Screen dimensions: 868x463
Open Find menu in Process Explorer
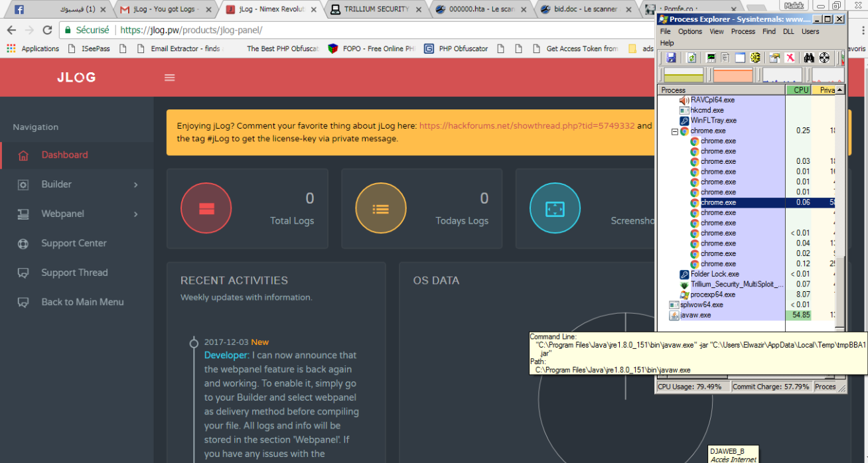[769, 31]
